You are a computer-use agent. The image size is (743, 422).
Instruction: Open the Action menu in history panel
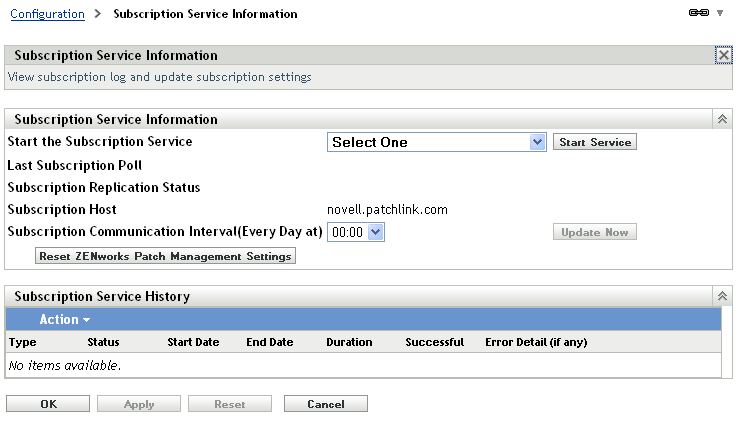pos(64,320)
